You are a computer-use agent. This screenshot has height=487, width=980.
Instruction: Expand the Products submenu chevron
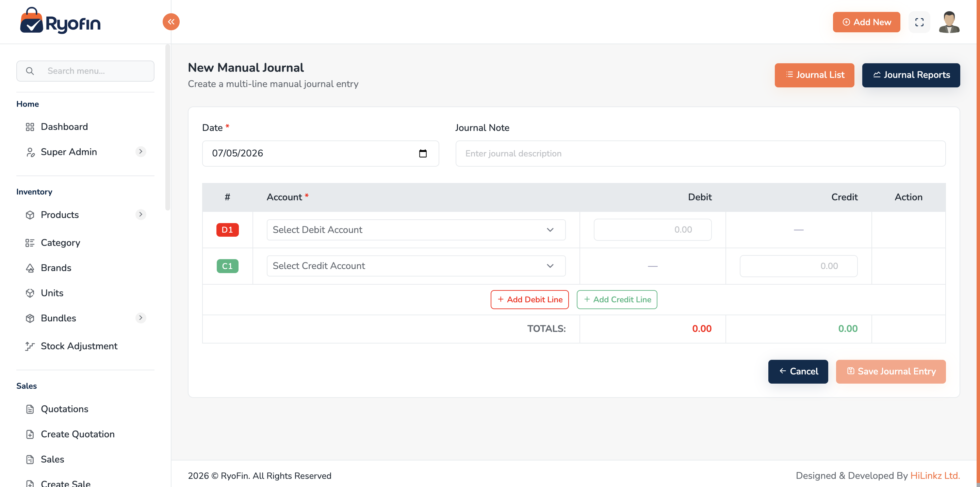click(x=141, y=214)
